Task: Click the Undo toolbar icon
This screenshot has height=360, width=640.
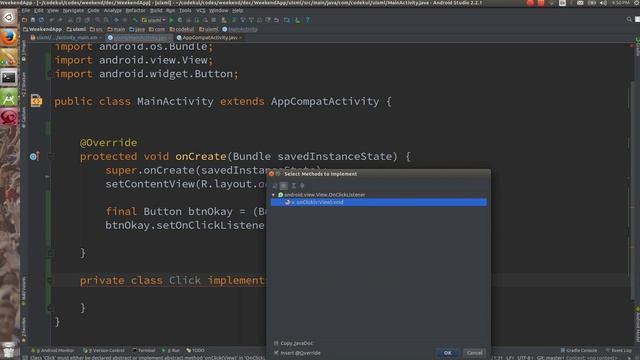Action: coord(51,20)
